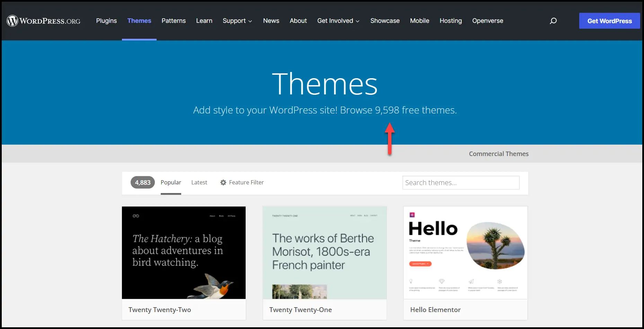Click the Search themes input field
Image resolution: width=644 pixels, height=329 pixels.
pyautogui.click(x=461, y=183)
